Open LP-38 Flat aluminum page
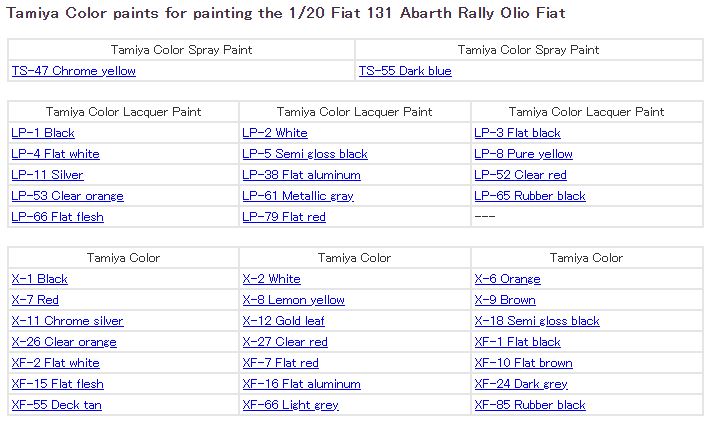Screen dimensions: 712x431 [301, 175]
